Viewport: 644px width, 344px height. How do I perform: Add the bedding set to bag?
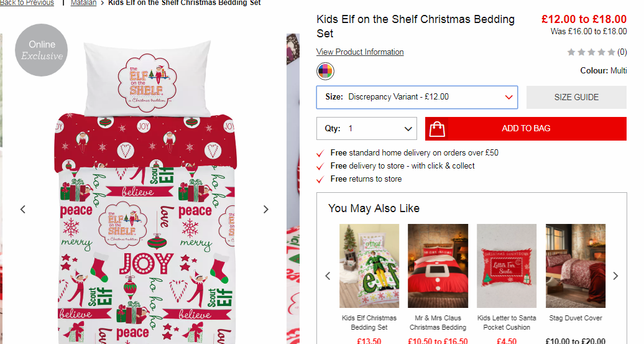coord(526,129)
